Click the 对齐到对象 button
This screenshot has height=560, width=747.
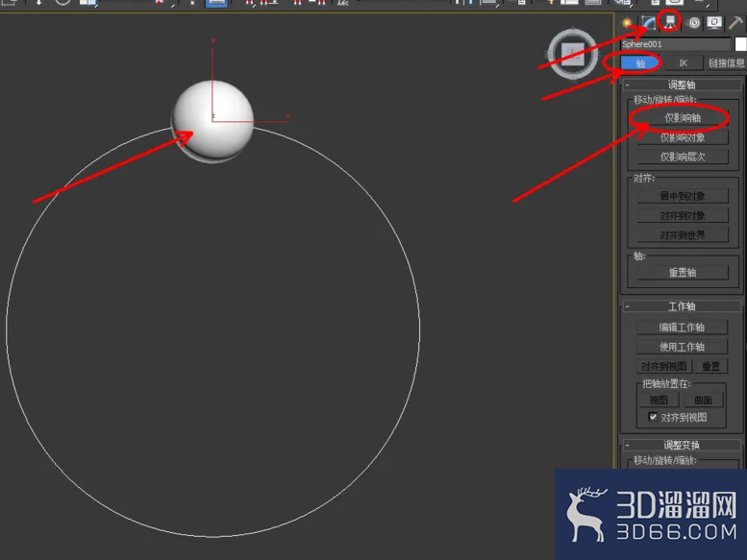point(683,216)
